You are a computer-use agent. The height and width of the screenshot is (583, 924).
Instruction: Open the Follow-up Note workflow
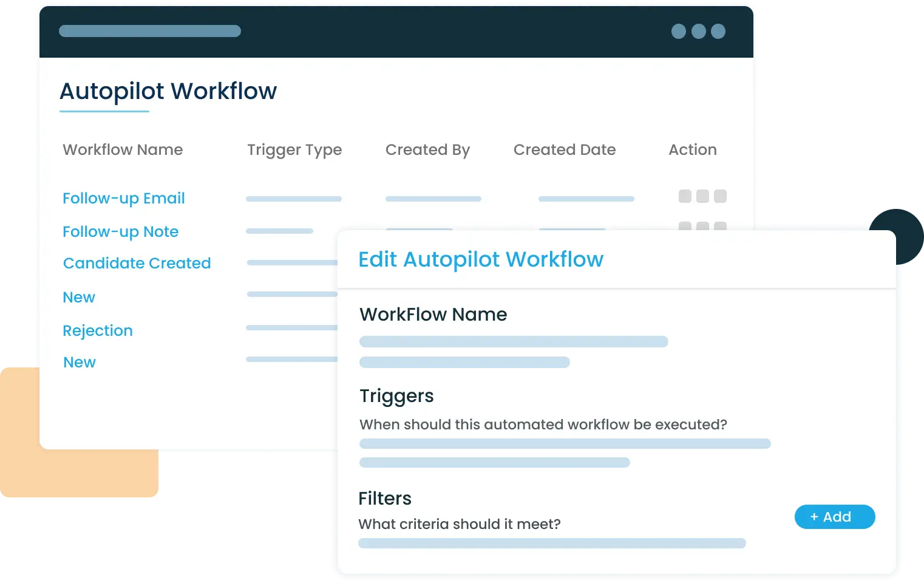tap(121, 232)
